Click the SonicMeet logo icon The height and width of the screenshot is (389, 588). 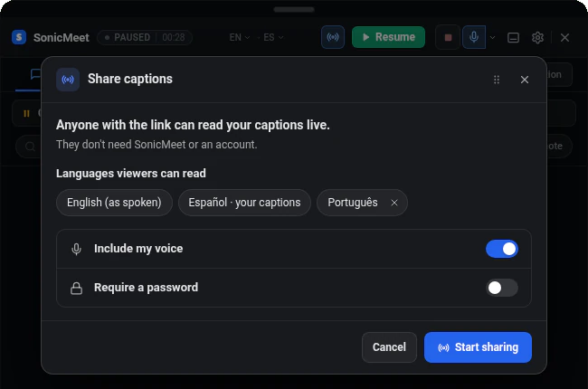(x=19, y=37)
